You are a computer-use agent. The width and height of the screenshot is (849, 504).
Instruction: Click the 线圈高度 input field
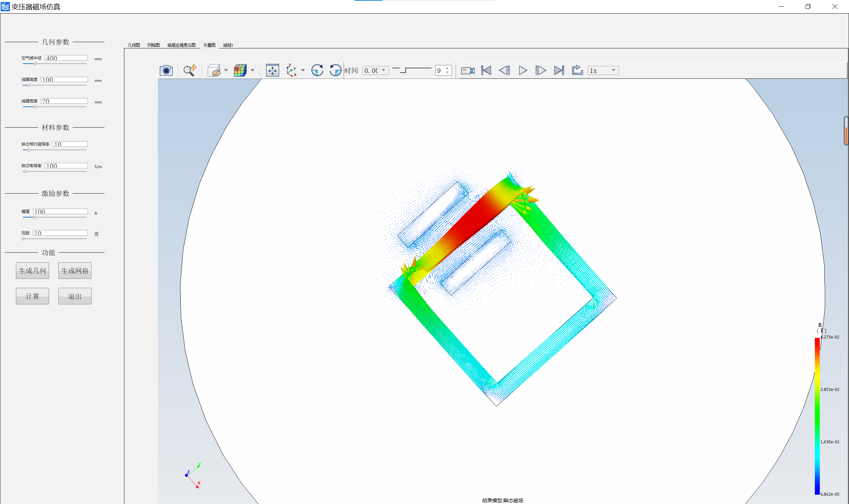[64, 80]
